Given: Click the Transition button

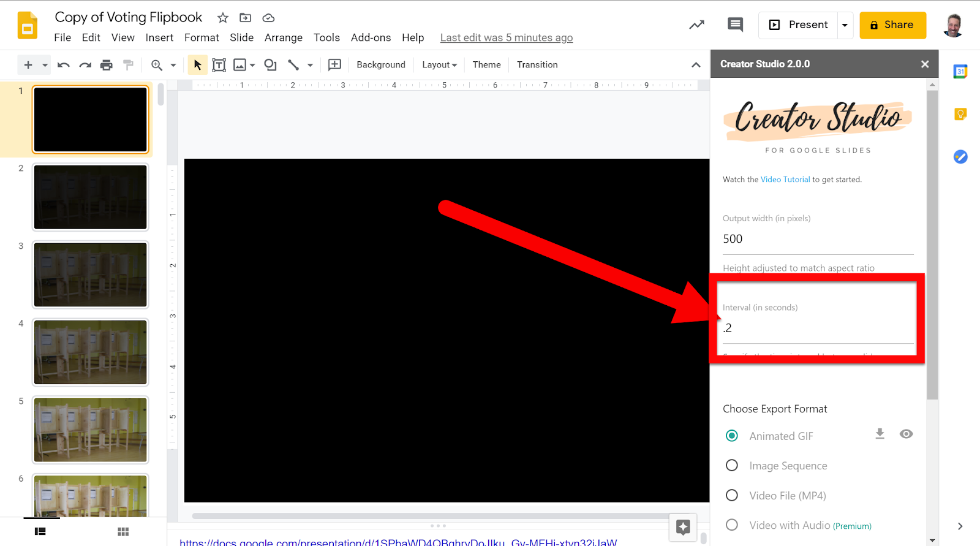Looking at the screenshot, I should pos(537,64).
